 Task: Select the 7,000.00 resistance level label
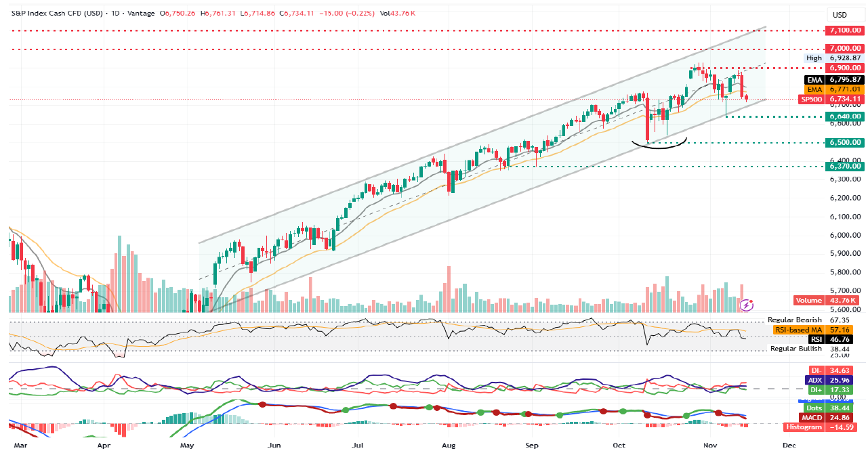click(844, 49)
